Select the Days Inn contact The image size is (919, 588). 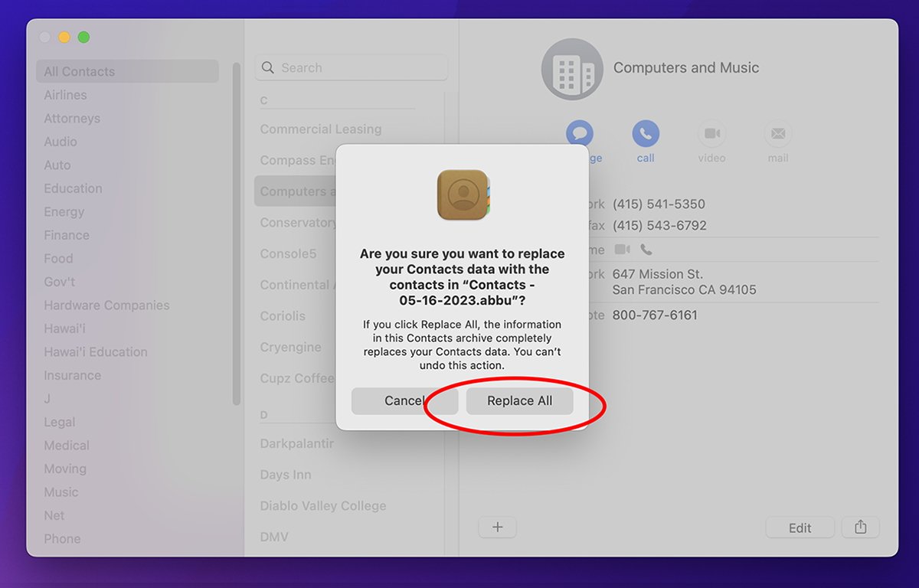(286, 475)
